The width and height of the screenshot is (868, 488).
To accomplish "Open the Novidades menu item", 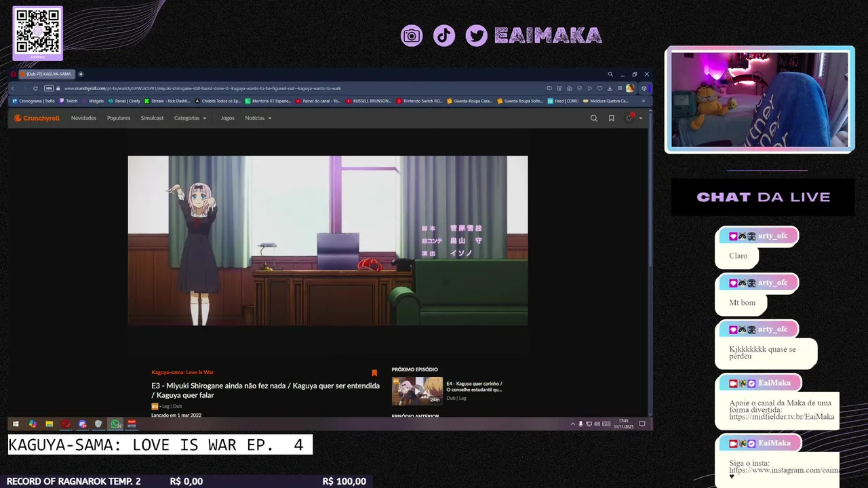I will pos(83,118).
